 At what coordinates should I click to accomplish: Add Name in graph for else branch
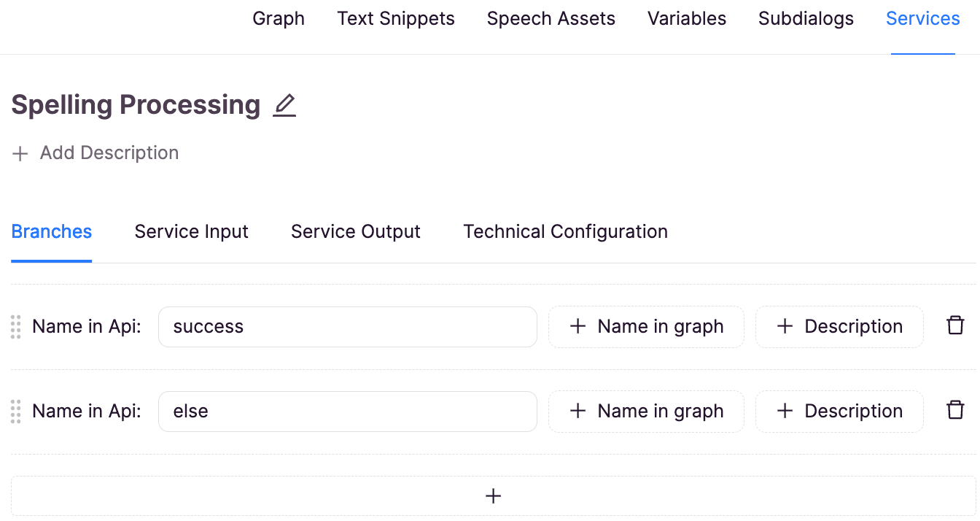click(x=646, y=412)
